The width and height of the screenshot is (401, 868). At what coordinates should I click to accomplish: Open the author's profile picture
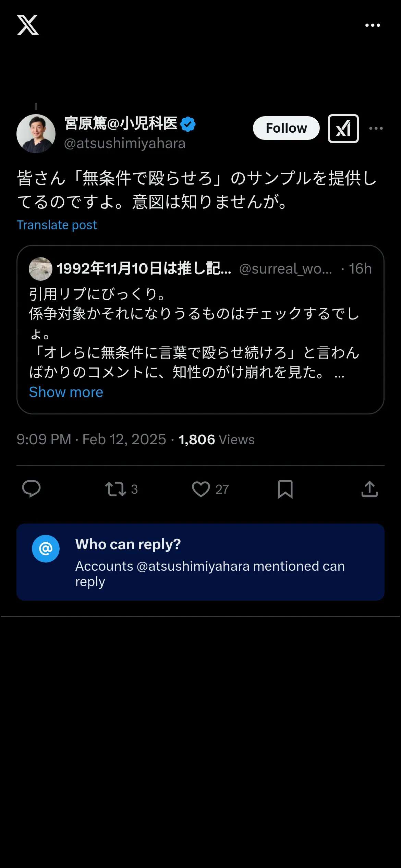[36, 133]
